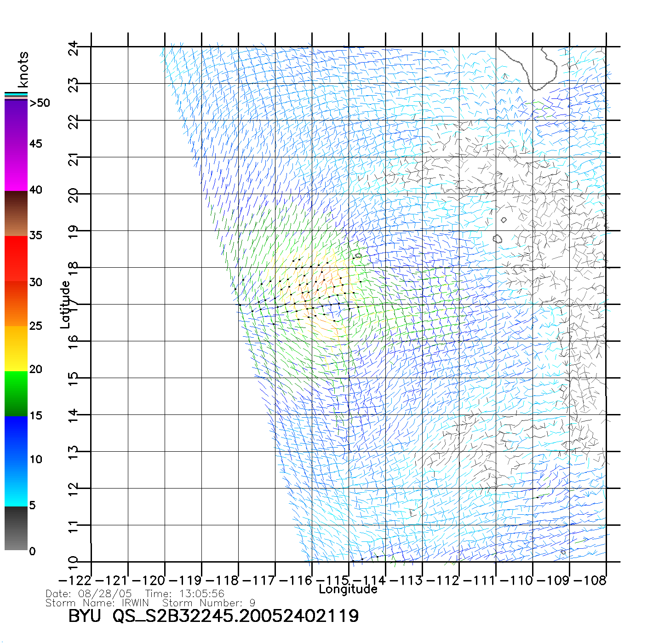Click the magenta 40–45 knots color band

pyautogui.click(x=16, y=167)
